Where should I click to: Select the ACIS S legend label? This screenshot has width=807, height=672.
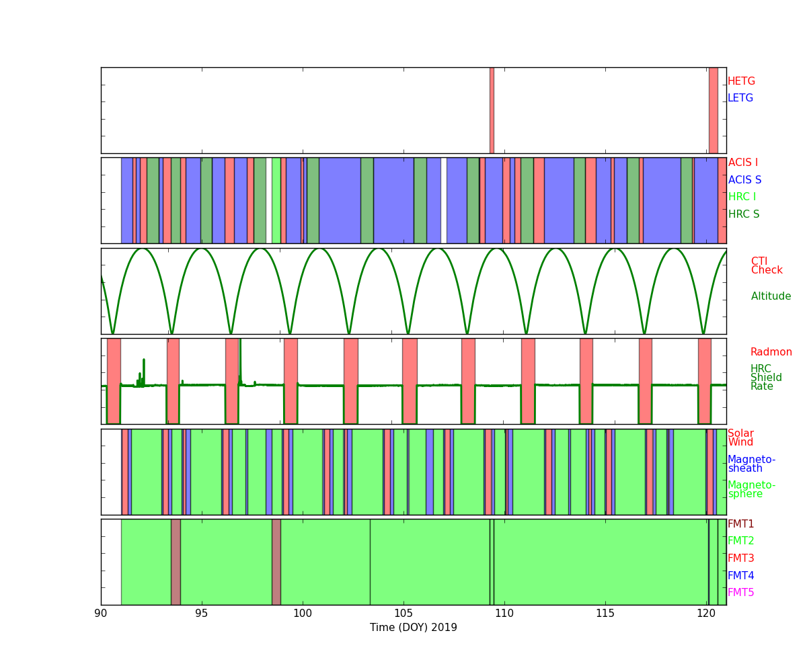tap(744, 180)
